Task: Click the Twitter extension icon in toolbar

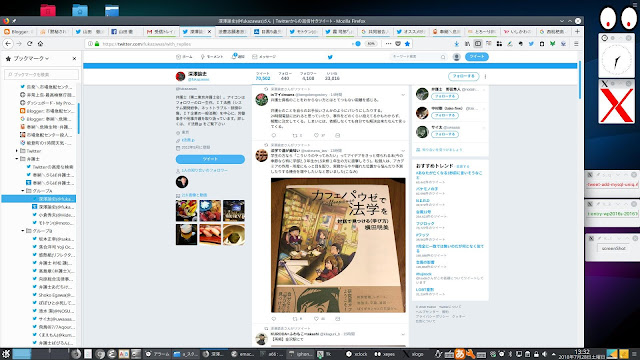Action: (531, 44)
